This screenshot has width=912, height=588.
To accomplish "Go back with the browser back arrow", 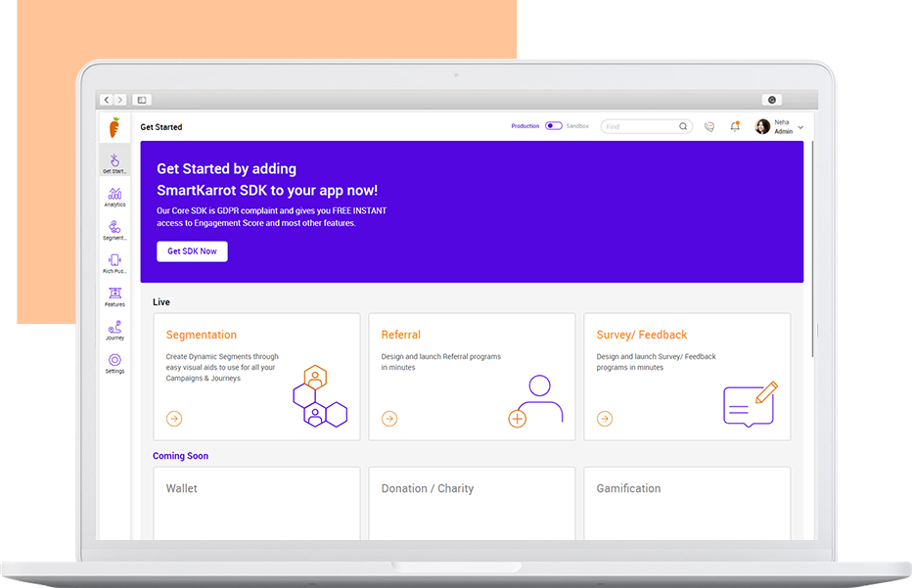I will pyautogui.click(x=107, y=100).
